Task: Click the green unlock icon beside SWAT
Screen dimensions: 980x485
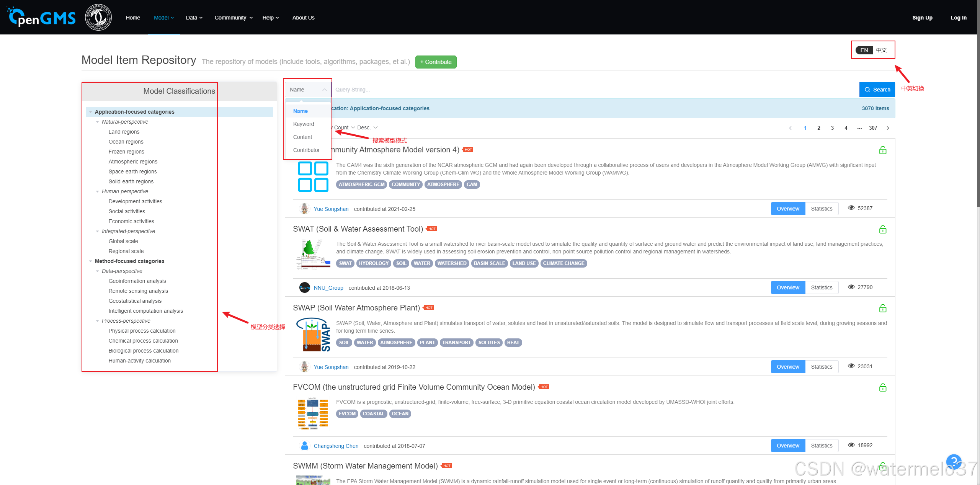Action: [883, 229]
